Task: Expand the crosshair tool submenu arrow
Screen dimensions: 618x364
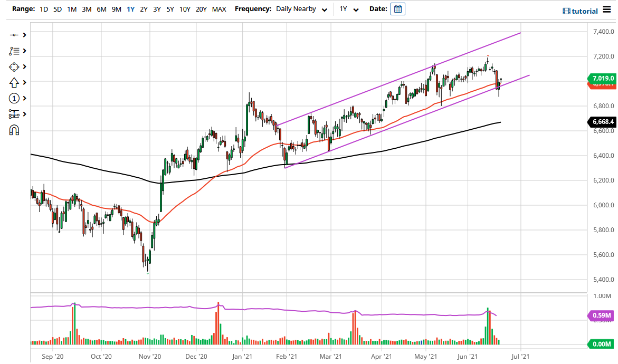Action: (24, 35)
